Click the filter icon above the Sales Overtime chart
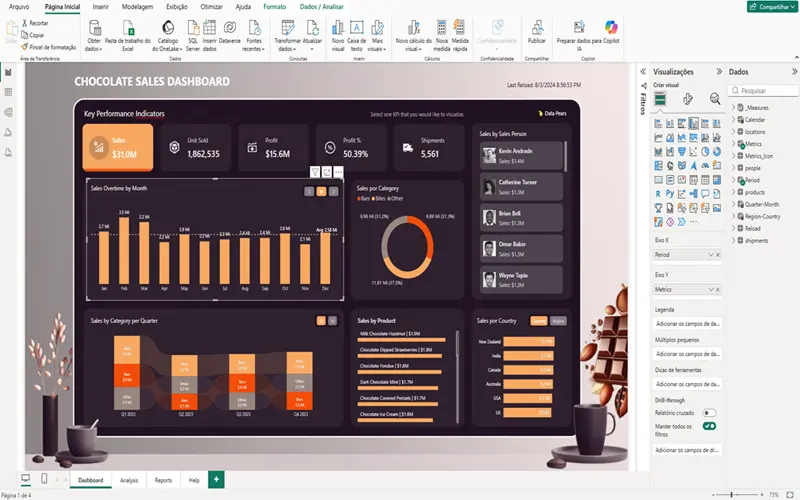 [x=315, y=172]
